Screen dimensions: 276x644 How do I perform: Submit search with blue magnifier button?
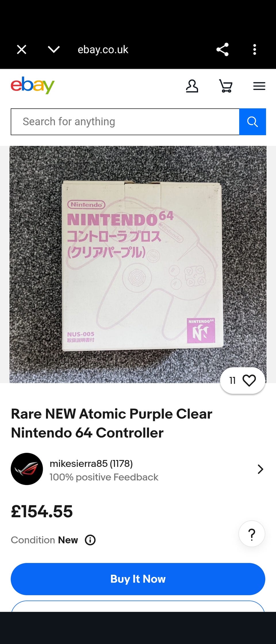pos(252,122)
